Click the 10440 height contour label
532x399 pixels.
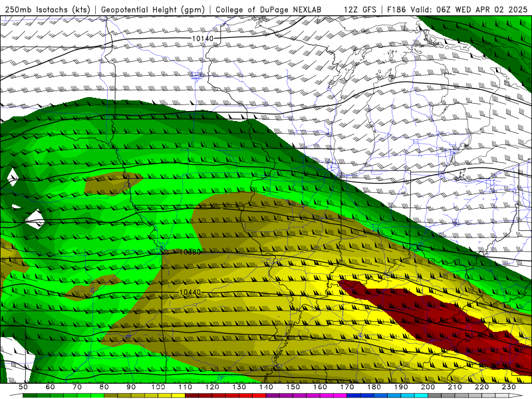pos(190,292)
